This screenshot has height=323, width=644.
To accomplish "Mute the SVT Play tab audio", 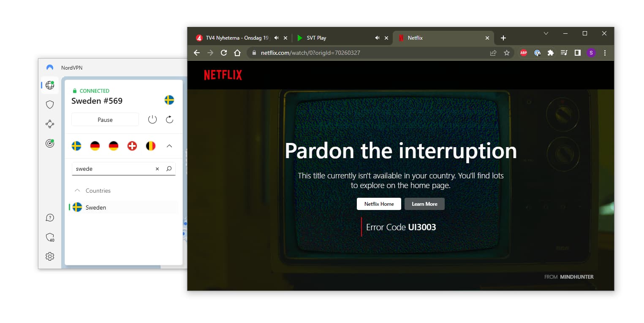I will (377, 38).
